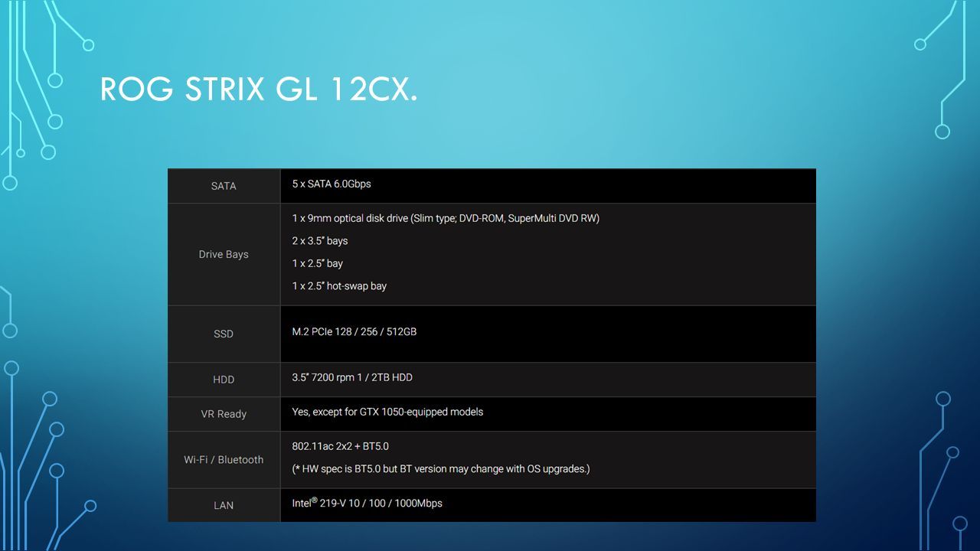Click the SATA row label

(x=224, y=186)
